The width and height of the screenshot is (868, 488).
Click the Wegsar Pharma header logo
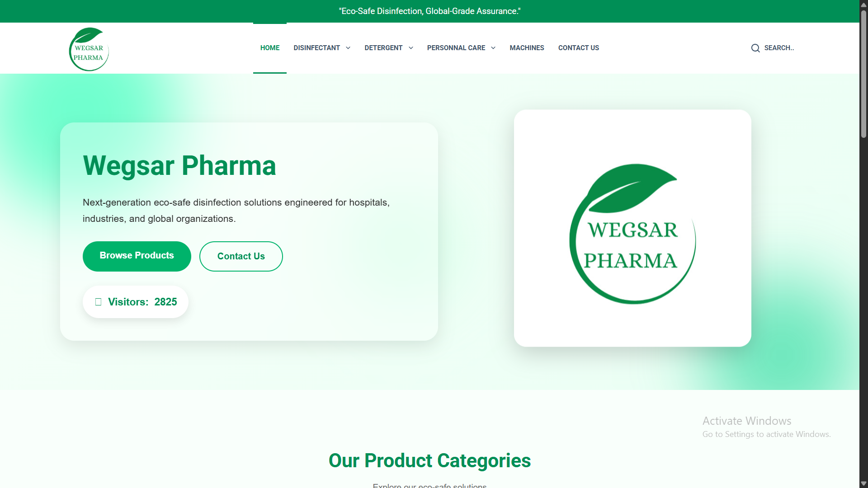[89, 49]
